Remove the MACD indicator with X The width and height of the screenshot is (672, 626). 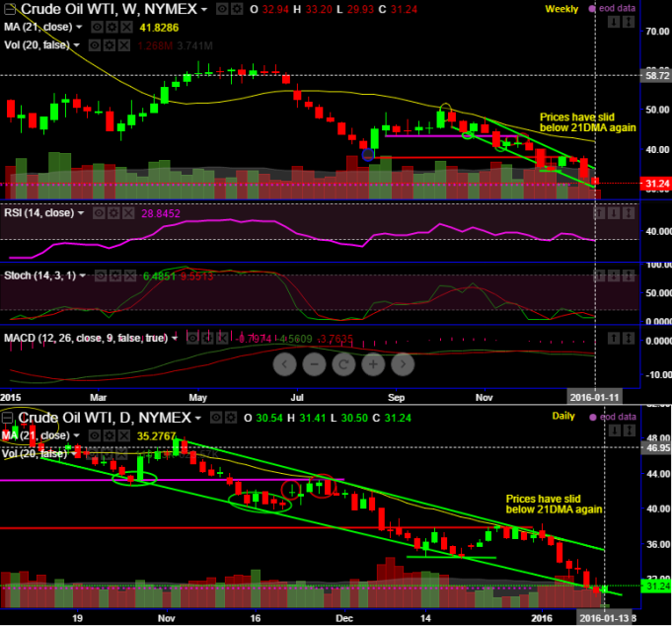coord(222,339)
